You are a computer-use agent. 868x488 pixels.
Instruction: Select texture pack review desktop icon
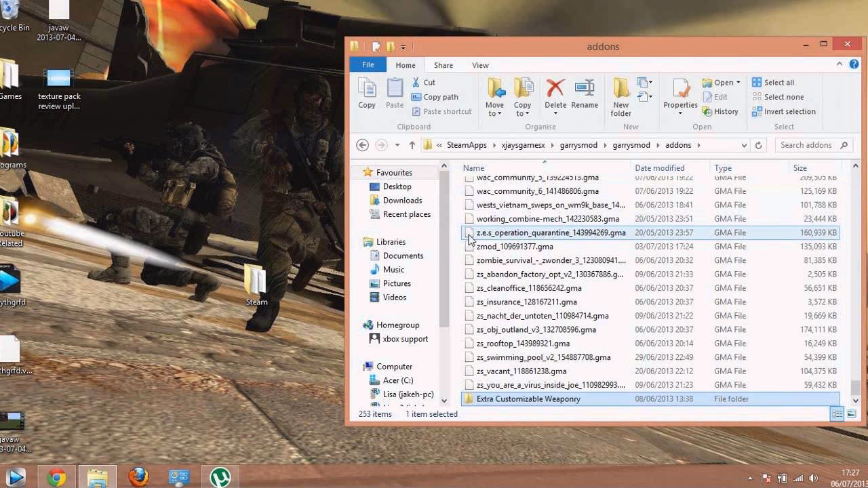pyautogui.click(x=59, y=89)
